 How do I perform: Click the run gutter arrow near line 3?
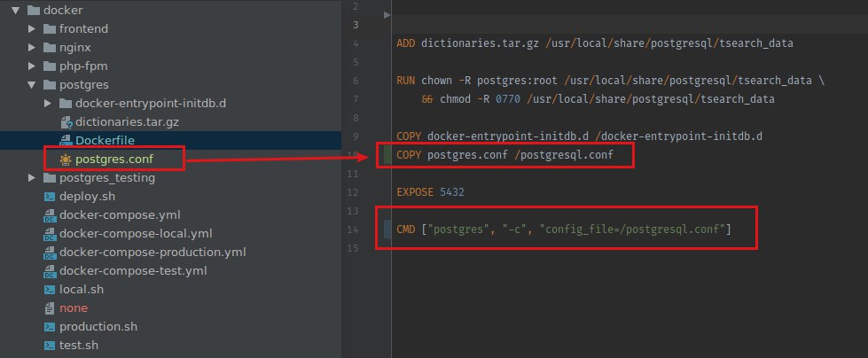point(387,15)
